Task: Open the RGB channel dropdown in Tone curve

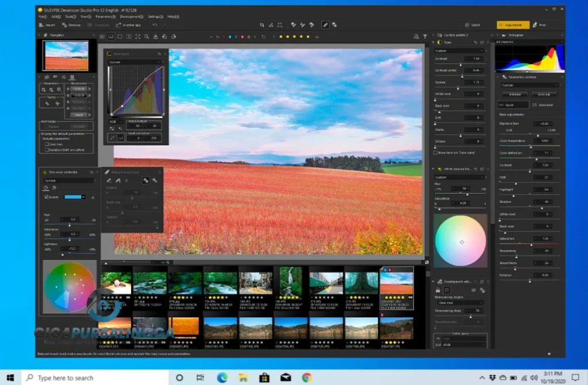Action: [116, 122]
